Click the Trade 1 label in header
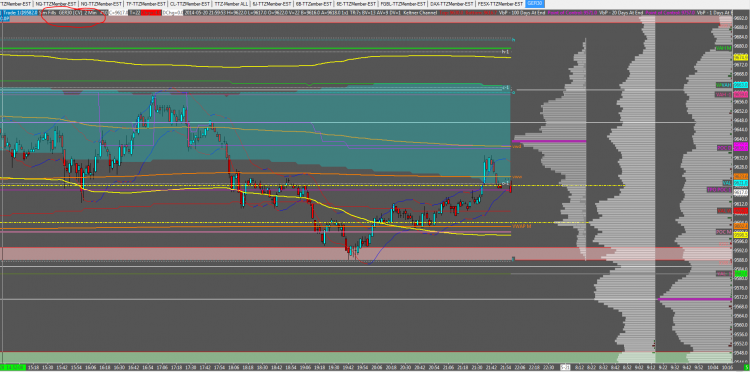The image size is (750, 372). [x=12, y=12]
